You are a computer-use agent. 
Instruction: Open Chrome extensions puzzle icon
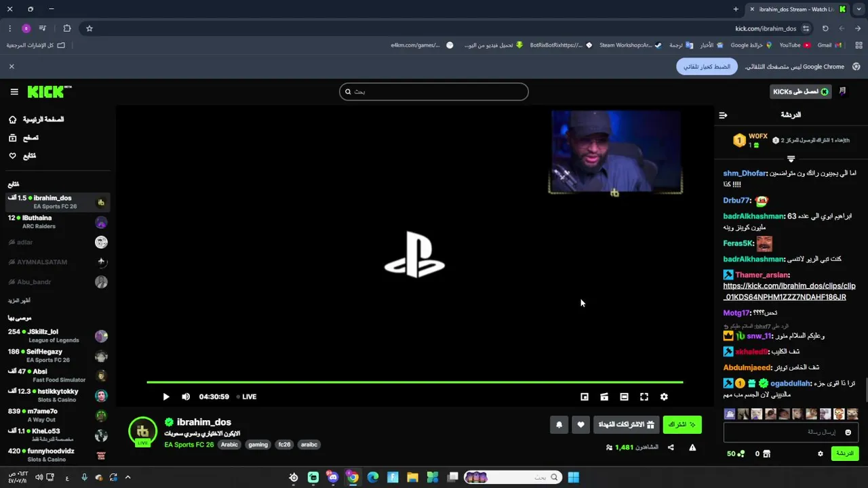[x=66, y=28]
